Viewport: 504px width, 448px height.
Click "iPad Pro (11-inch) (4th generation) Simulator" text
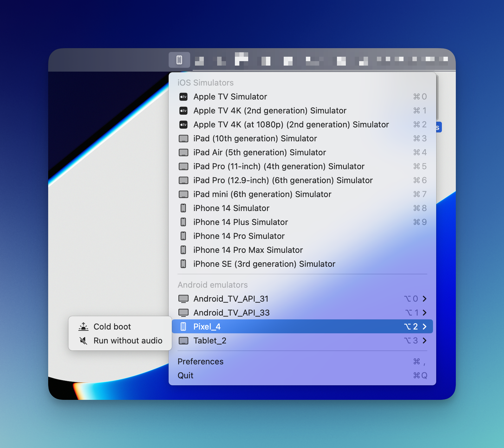279,166
